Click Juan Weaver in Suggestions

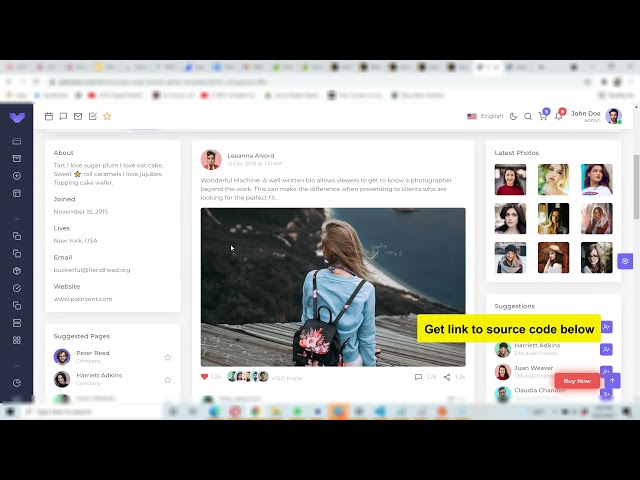[533, 368]
